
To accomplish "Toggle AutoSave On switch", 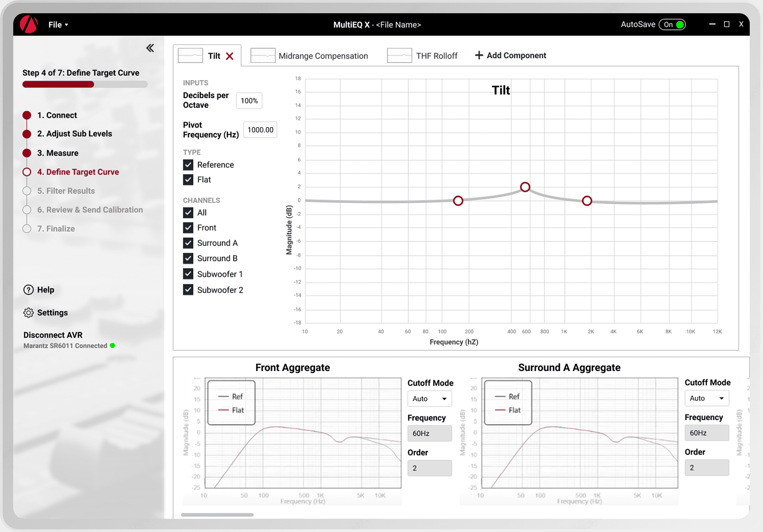I will tap(672, 24).
